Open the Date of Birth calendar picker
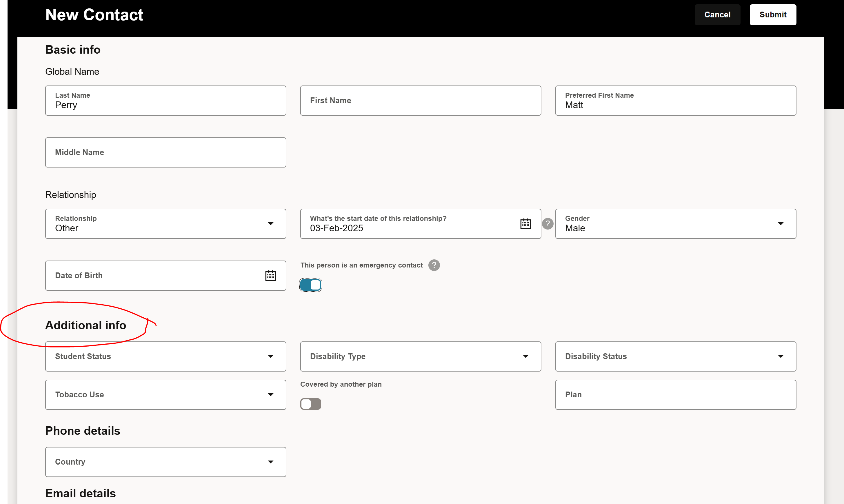This screenshot has width=844, height=504. click(270, 275)
